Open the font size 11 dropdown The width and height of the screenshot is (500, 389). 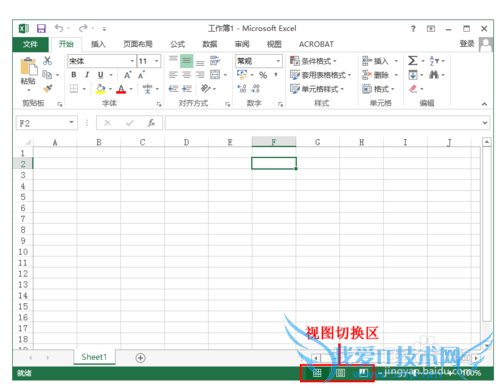pyautogui.click(x=156, y=61)
